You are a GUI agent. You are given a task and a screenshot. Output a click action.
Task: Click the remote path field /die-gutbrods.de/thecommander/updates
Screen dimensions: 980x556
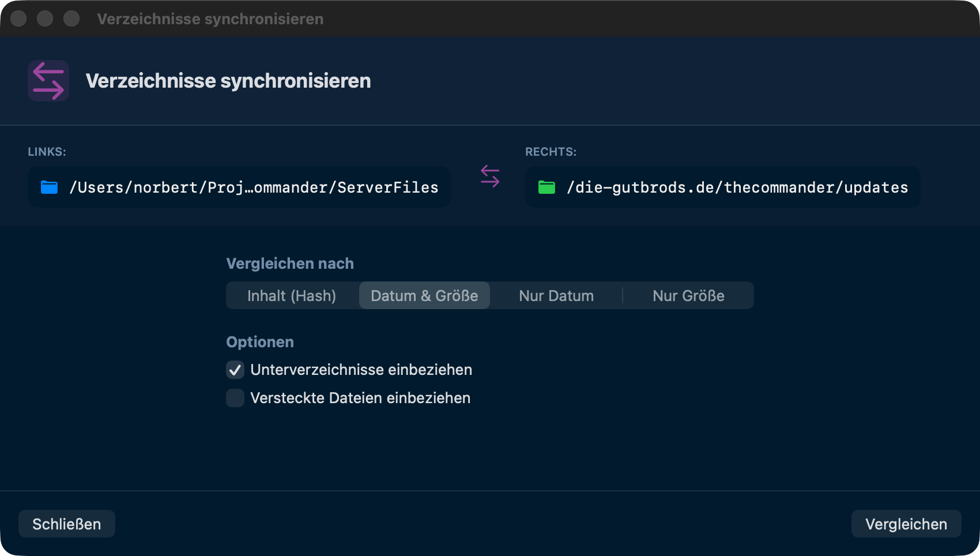[722, 186]
